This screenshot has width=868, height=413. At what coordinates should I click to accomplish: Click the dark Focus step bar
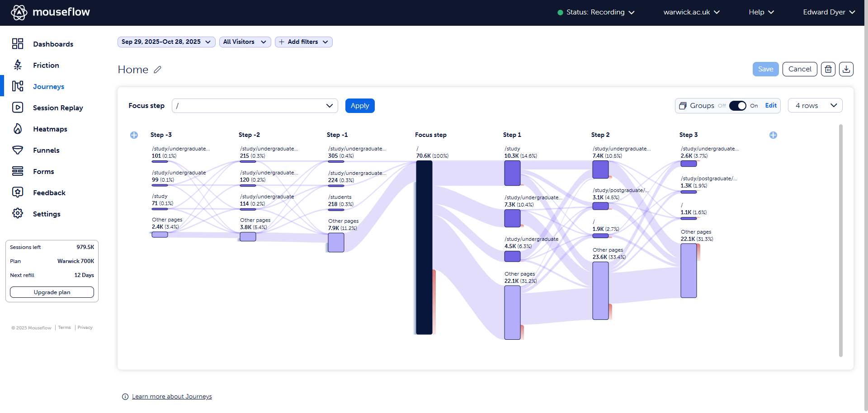pos(424,248)
